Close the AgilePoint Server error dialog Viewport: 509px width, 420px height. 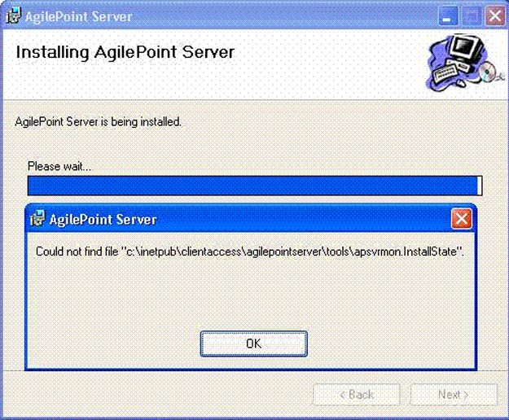click(x=461, y=219)
